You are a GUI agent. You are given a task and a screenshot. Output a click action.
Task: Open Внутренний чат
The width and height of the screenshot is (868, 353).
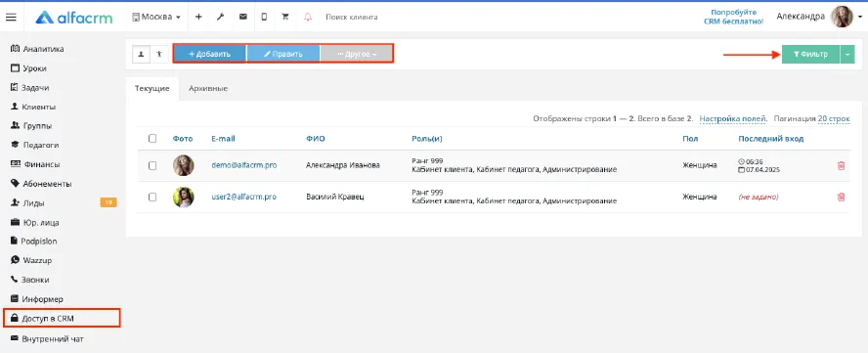click(x=47, y=338)
